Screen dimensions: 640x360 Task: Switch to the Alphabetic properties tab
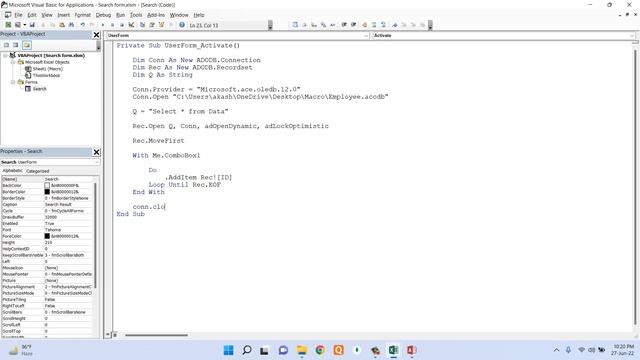click(x=13, y=171)
